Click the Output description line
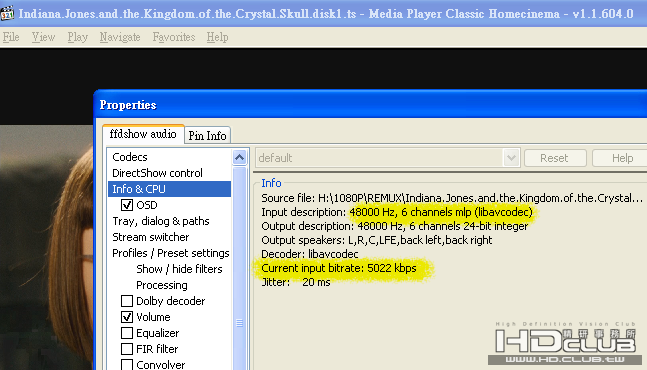 click(x=394, y=226)
